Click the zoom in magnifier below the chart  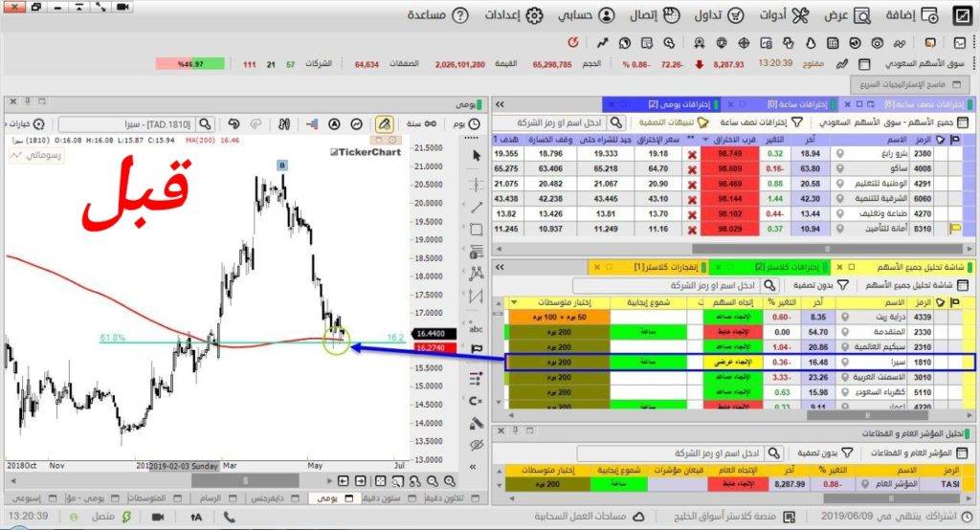pos(450,480)
